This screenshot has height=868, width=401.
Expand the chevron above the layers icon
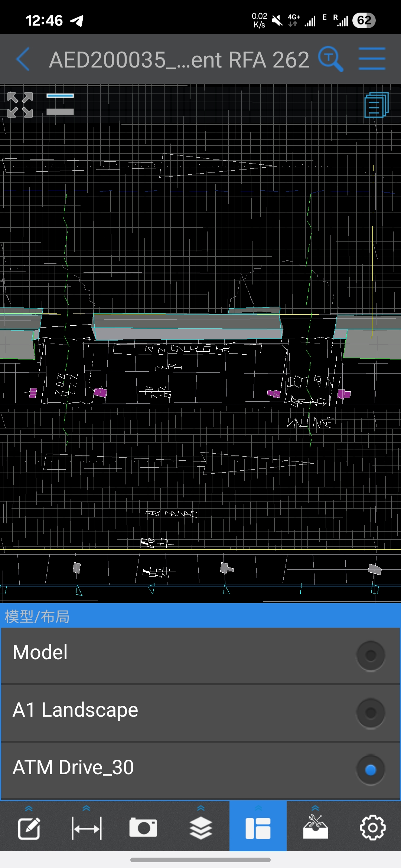click(x=201, y=808)
